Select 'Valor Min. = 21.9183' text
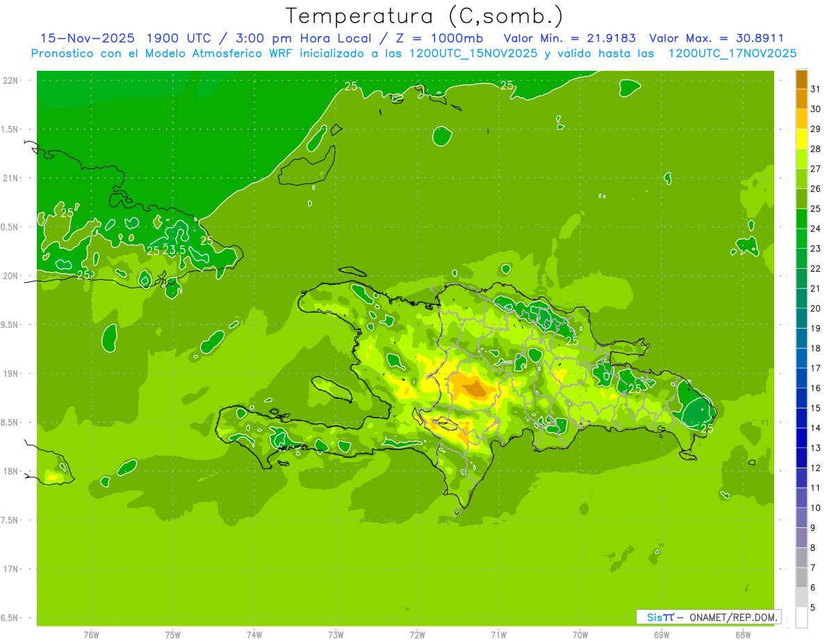 point(569,38)
